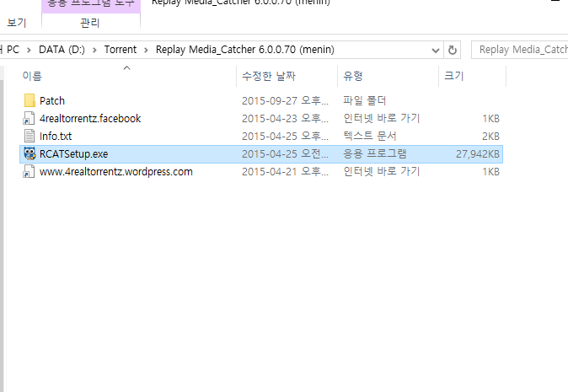Expand the chevron after Torrent breadcrumb
This screenshot has width=568, height=392.
click(x=146, y=50)
